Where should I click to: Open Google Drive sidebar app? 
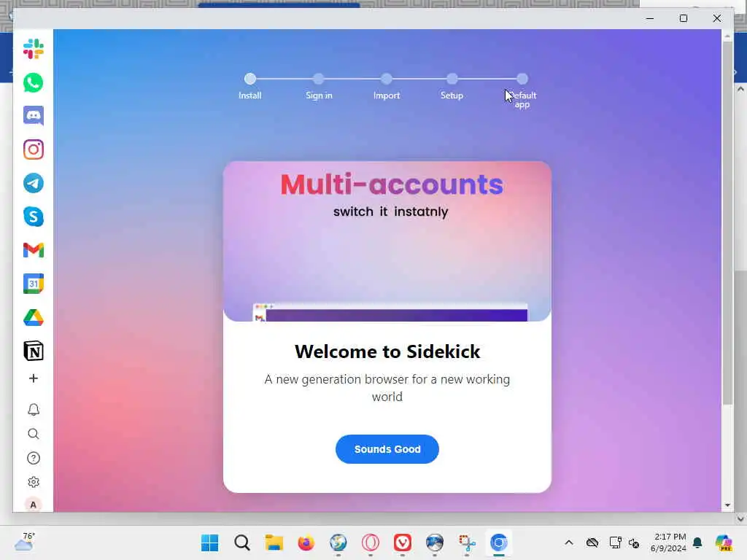[34, 318]
